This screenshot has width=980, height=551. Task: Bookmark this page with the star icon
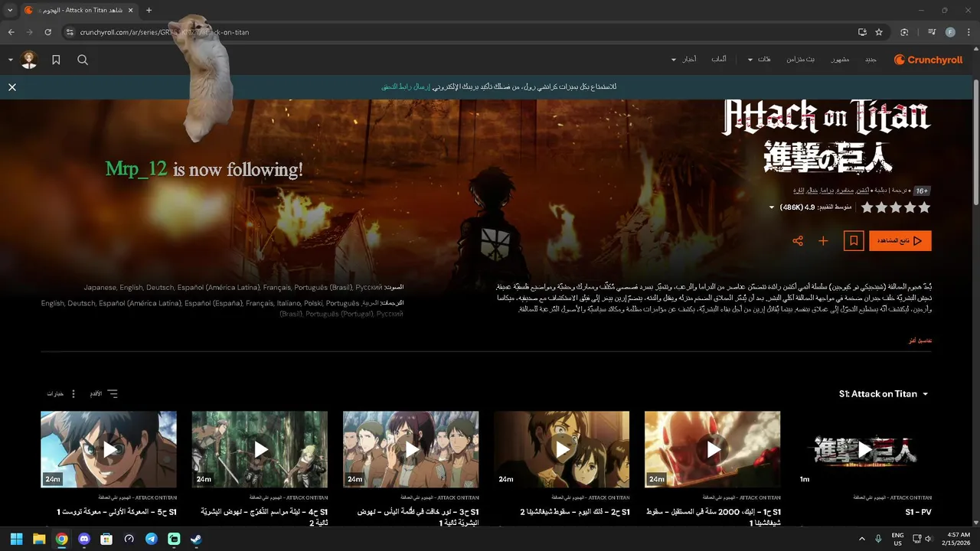point(879,32)
